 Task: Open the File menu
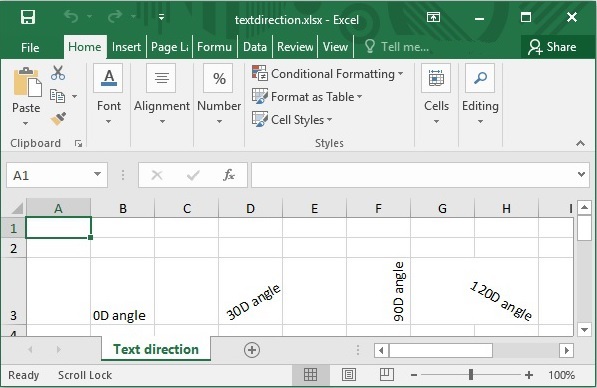30,47
